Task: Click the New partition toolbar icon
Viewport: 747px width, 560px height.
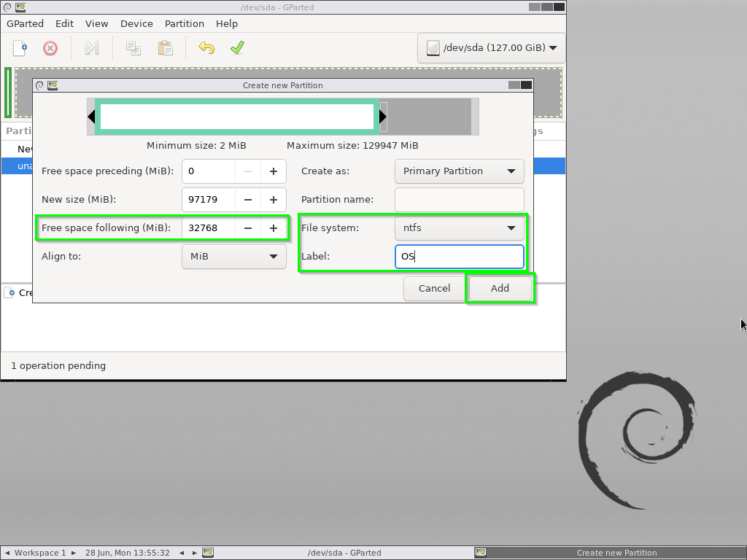Action: tap(20, 48)
